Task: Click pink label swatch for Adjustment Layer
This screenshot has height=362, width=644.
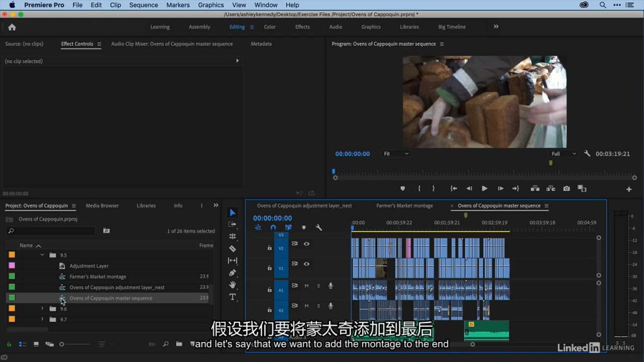Action: point(11,266)
